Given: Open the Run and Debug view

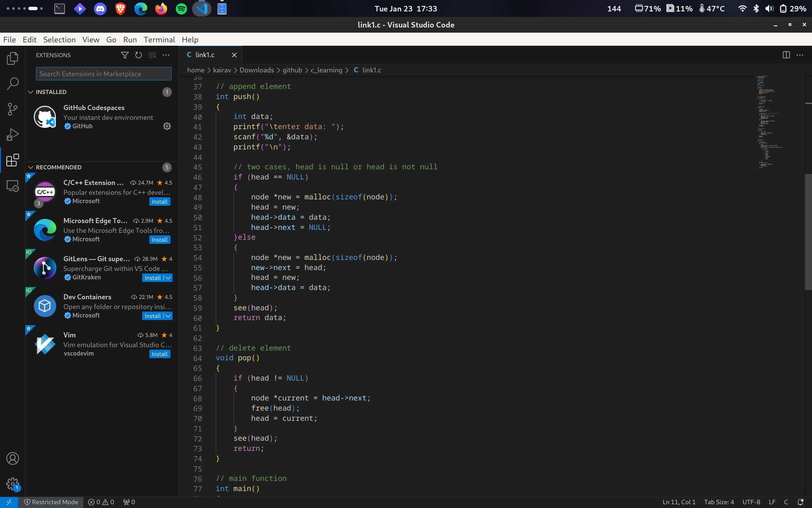Looking at the screenshot, I should point(13,135).
